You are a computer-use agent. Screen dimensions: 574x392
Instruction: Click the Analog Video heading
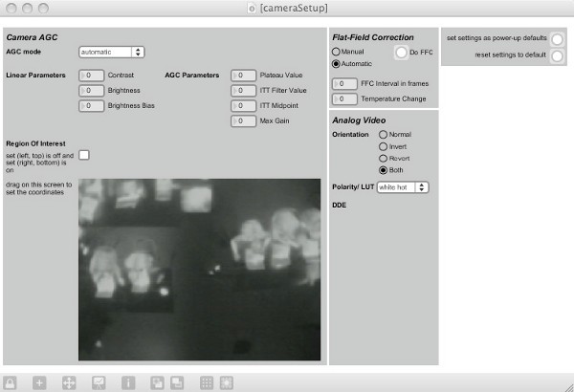click(x=359, y=120)
